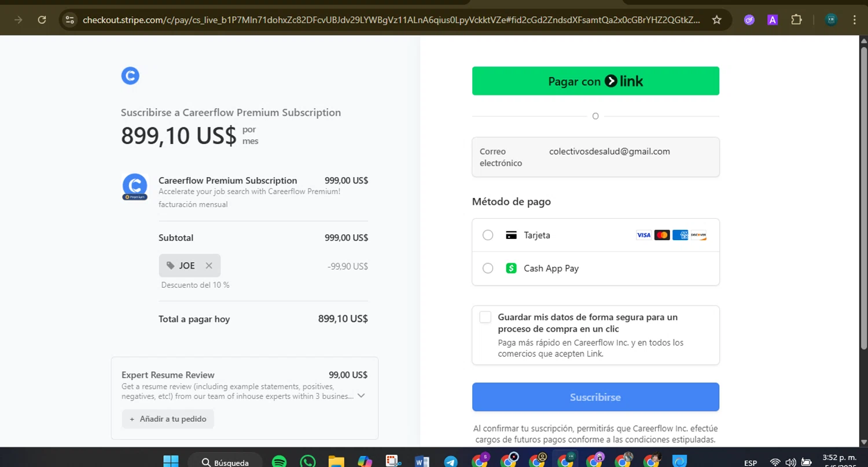Click the credit card icon beside Tarjeta
868x467 pixels.
tap(511, 235)
